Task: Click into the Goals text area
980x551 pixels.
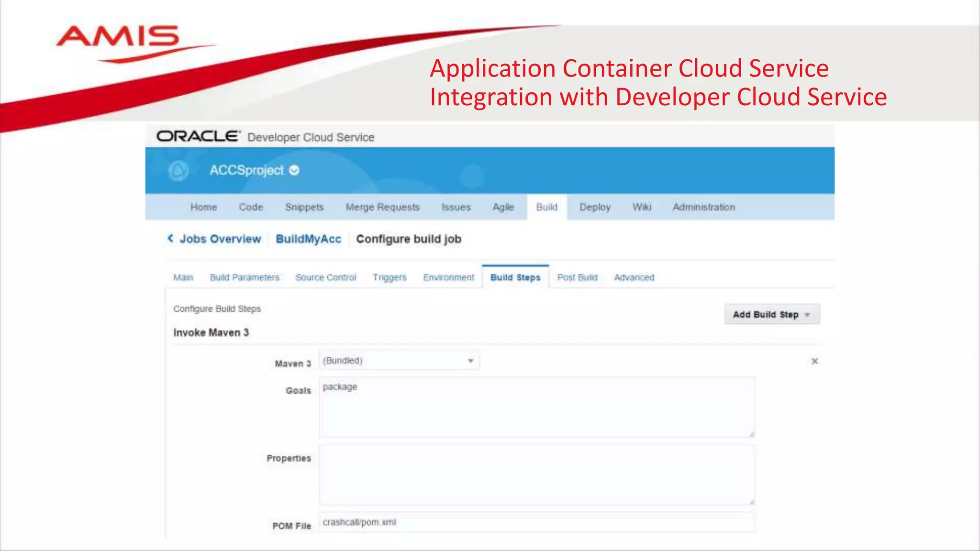Action: (x=537, y=407)
